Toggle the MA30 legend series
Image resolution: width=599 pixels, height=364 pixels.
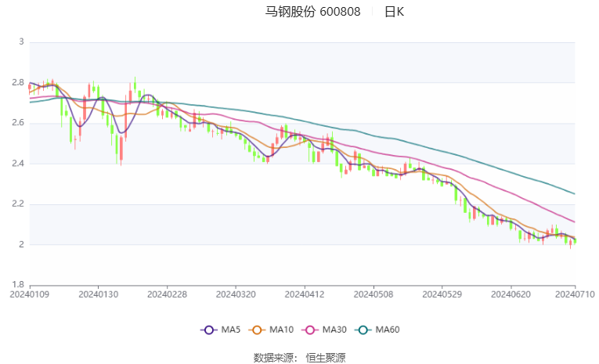pos(324,330)
